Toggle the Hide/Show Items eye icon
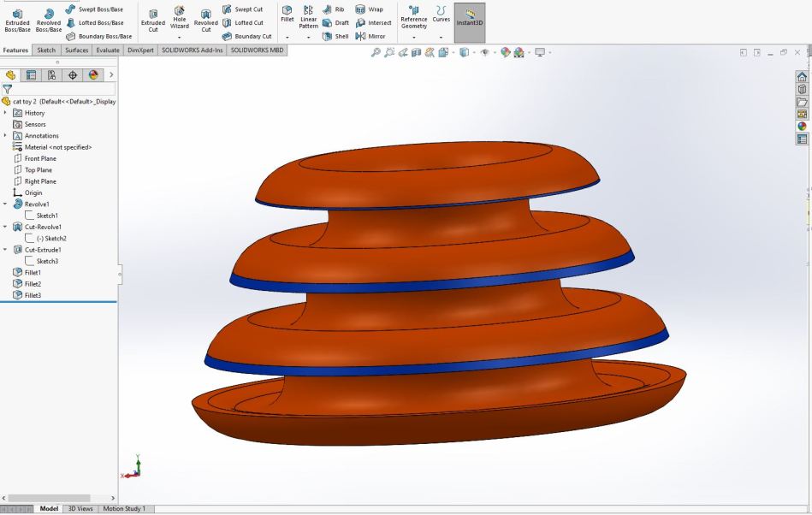Viewport: 812px width, 515px height. click(487, 52)
